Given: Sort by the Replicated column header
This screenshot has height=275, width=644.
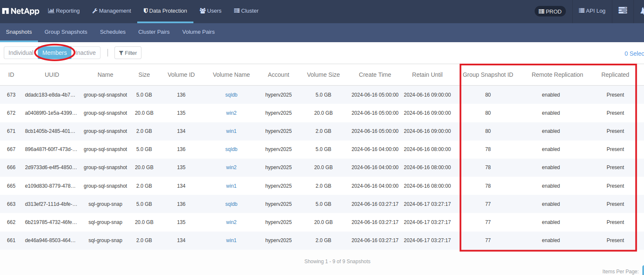Looking at the screenshot, I should click(x=615, y=75).
